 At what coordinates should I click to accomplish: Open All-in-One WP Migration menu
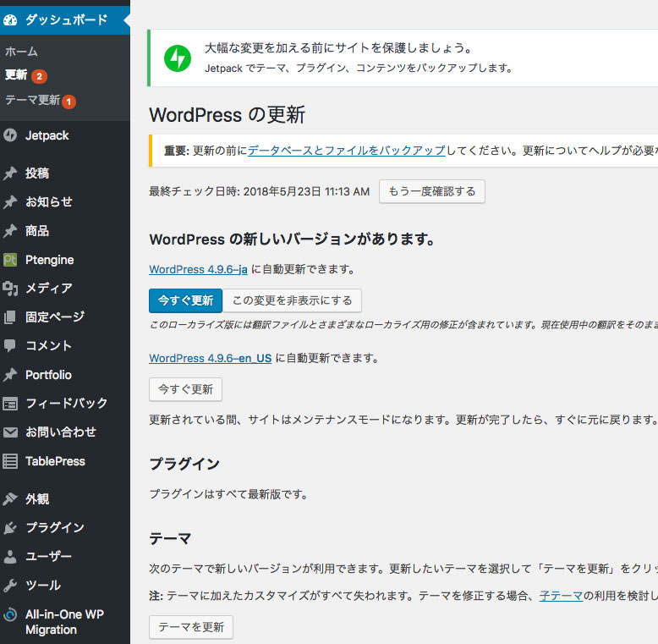(x=65, y=622)
